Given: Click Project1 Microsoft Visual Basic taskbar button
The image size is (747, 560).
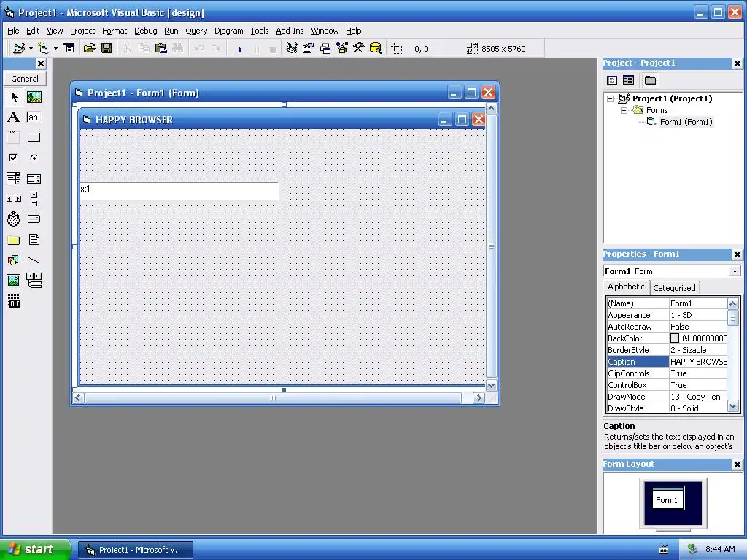Looking at the screenshot, I should [135, 550].
